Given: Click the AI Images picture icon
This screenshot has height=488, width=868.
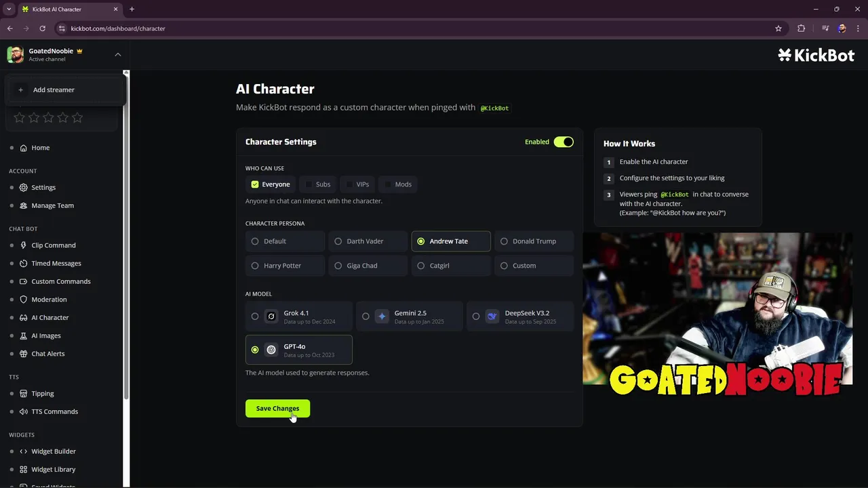Looking at the screenshot, I should coord(24,335).
